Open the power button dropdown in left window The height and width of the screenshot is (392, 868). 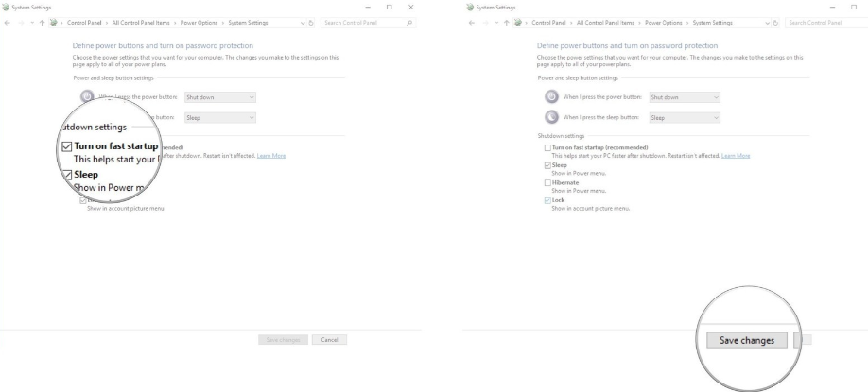click(219, 97)
